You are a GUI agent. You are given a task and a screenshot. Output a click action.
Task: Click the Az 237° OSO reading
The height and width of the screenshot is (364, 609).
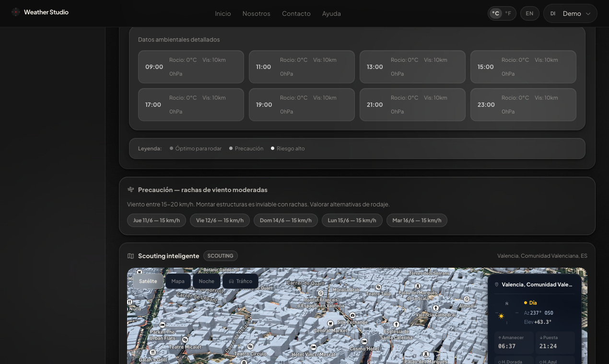[539, 313]
